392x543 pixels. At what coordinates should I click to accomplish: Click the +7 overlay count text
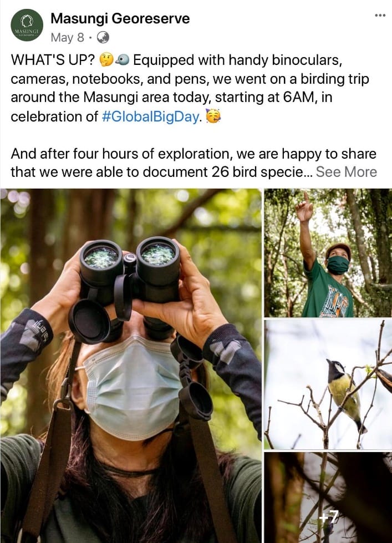[328, 517]
